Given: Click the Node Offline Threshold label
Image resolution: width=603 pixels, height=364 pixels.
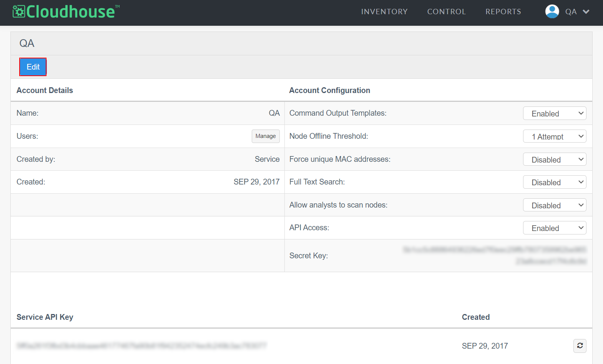Looking at the screenshot, I should pyautogui.click(x=329, y=136).
